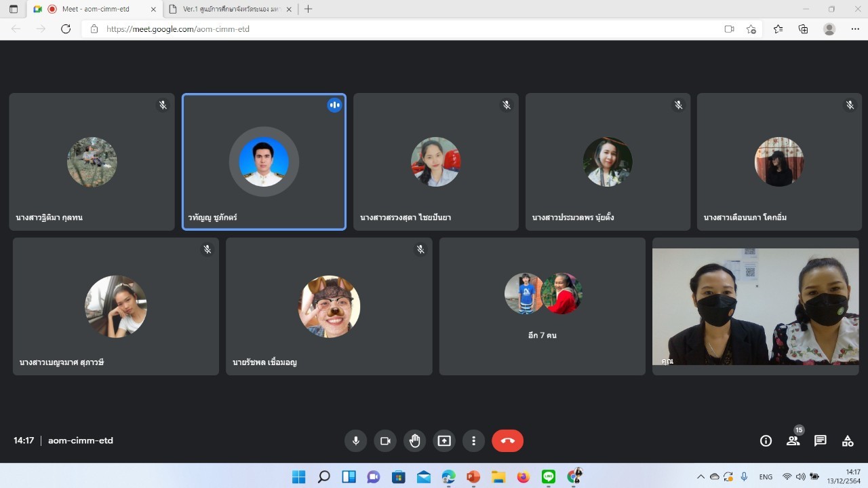Open the browser favorites star icon
The width and height of the screenshot is (868, 488).
pyautogui.click(x=778, y=29)
